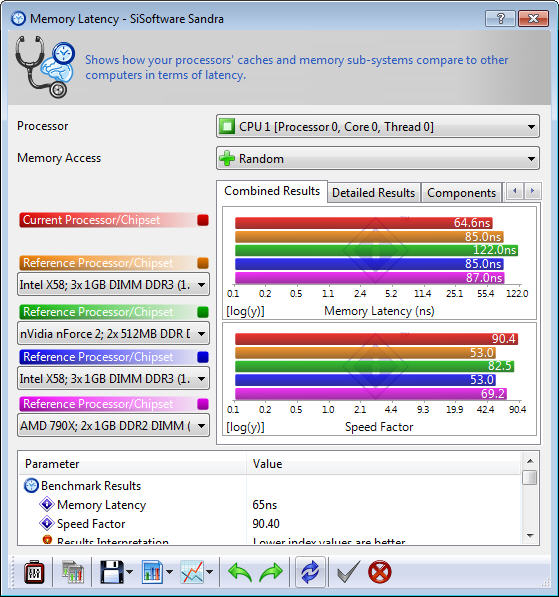The image size is (559, 597).
Task: Toggle the magenta reference color box
Action: [203, 404]
